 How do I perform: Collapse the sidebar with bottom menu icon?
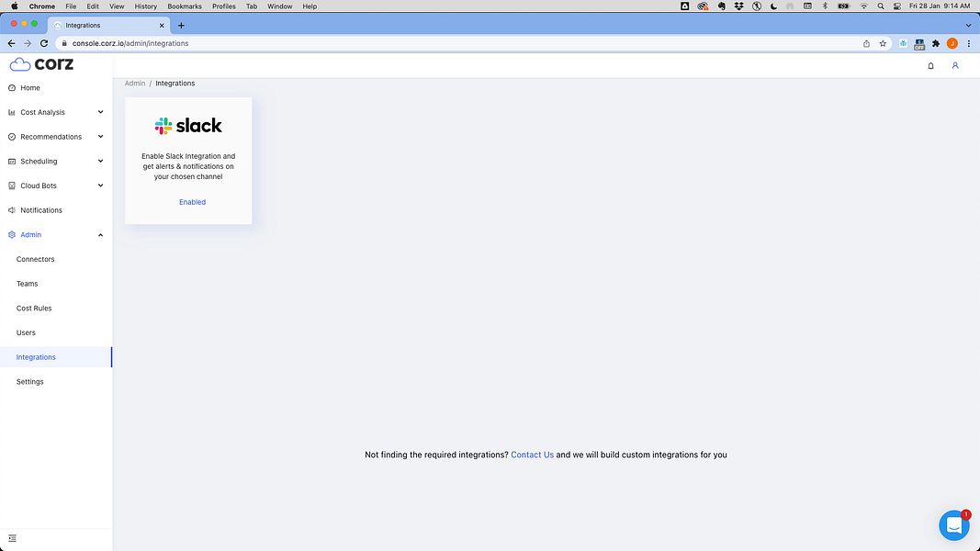(x=13, y=538)
